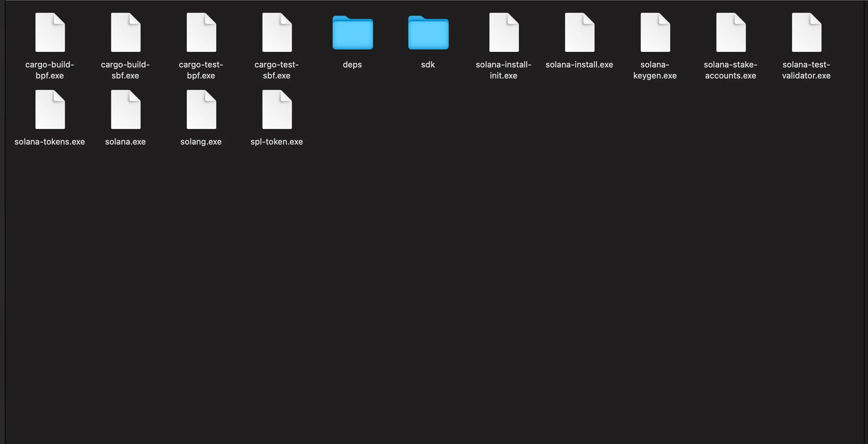The image size is (868, 444).
Task: Click the deps folder name label
Action: (352, 64)
